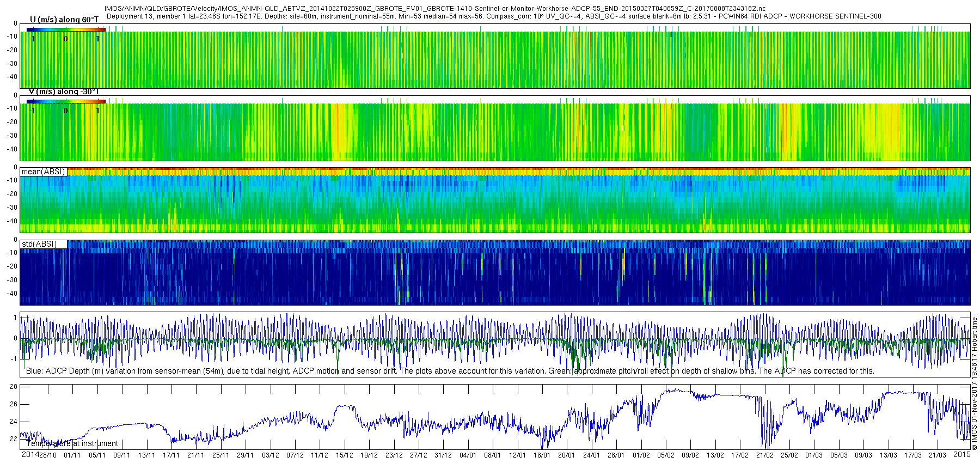Click the '28' temperature axis tick label

14,387
